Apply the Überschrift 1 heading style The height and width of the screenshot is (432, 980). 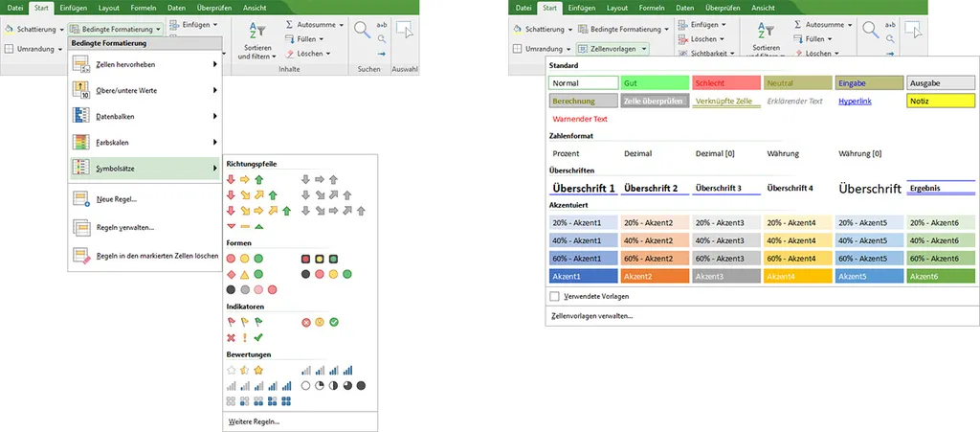(x=584, y=188)
